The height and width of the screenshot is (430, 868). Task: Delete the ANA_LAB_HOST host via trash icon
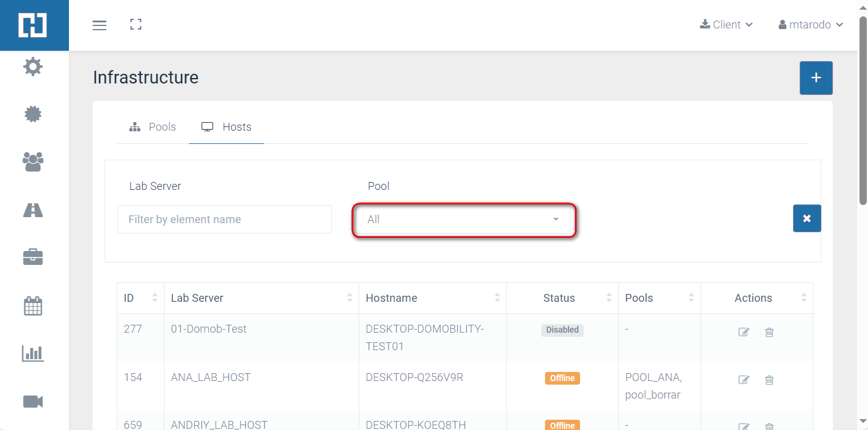769,380
